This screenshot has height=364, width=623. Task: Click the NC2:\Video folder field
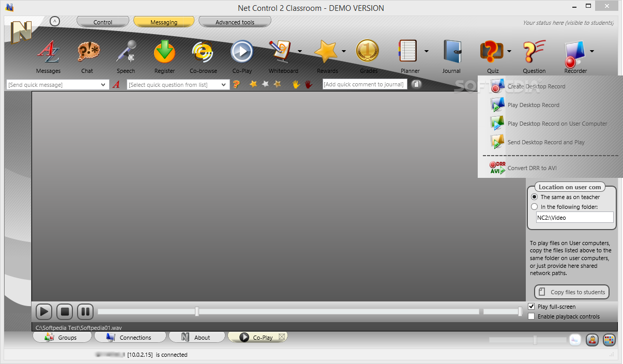click(574, 218)
